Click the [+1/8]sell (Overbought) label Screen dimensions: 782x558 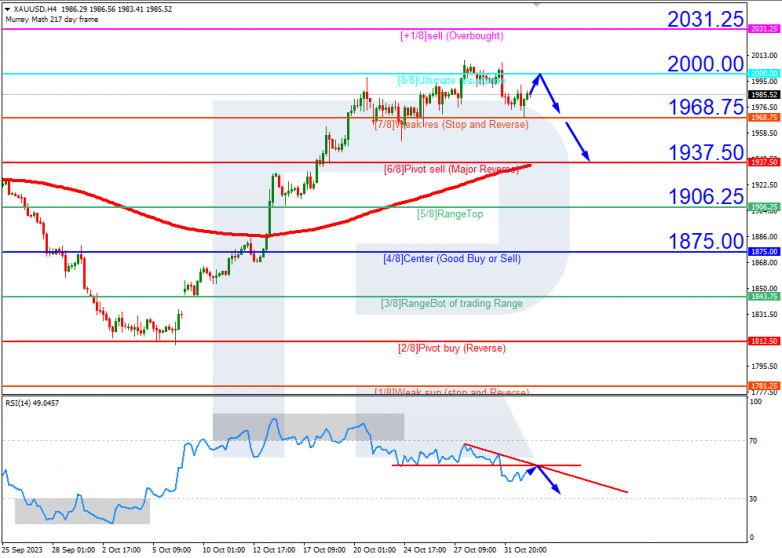(x=452, y=36)
